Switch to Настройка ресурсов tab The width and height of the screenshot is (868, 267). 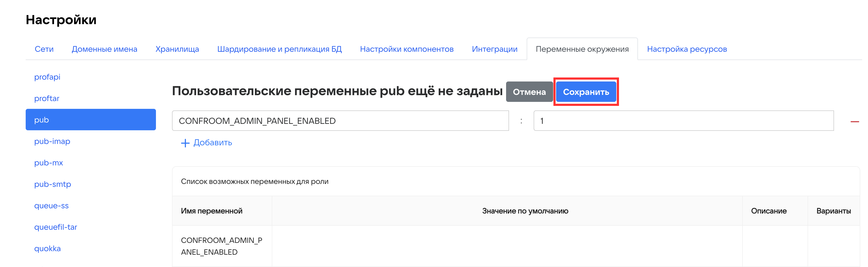click(687, 49)
